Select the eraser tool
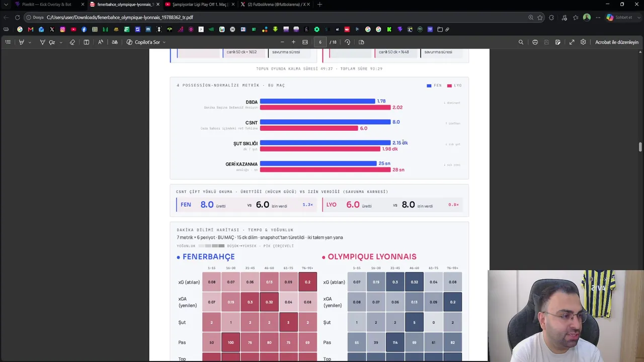 click(72, 42)
